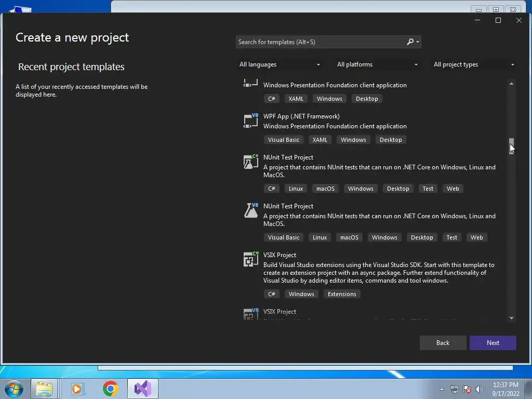Select the C# NUnit Test Project title
This screenshot has height=399, width=532.
click(288, 157)
